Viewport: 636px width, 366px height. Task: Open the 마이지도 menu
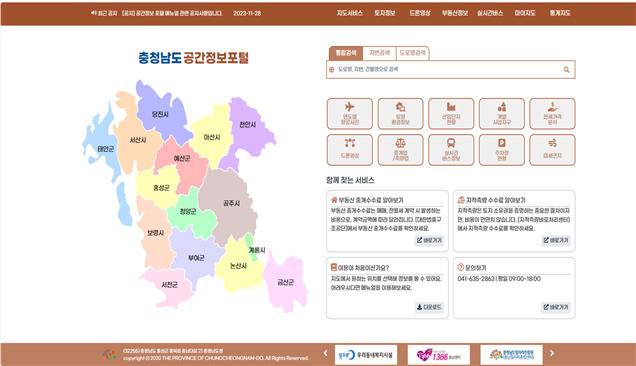(525, 13)
